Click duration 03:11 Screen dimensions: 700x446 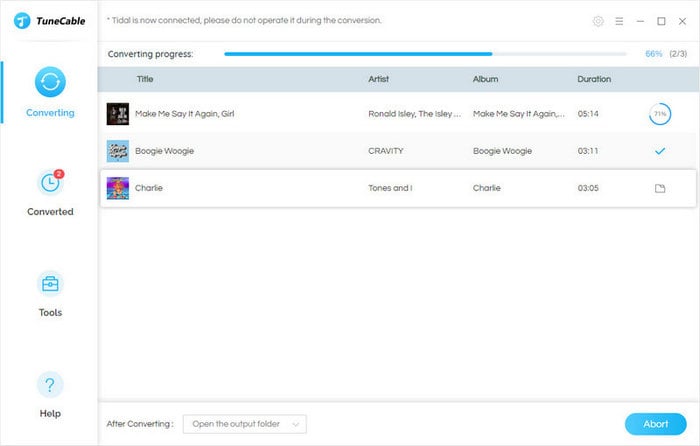588,151
